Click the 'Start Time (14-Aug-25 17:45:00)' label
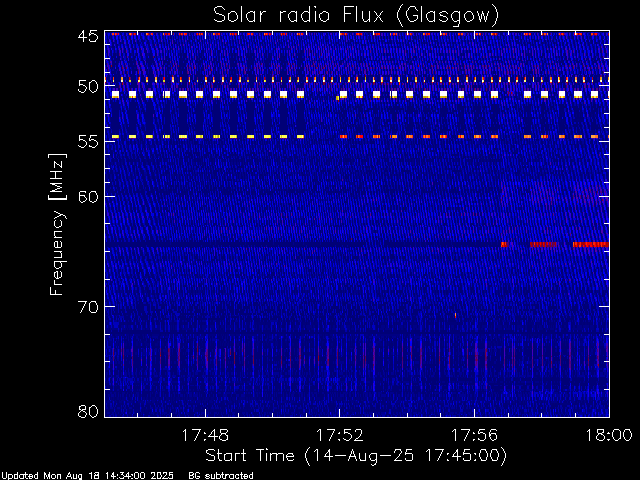The height and width of the screenshot is (480, 640). (356, 456)
